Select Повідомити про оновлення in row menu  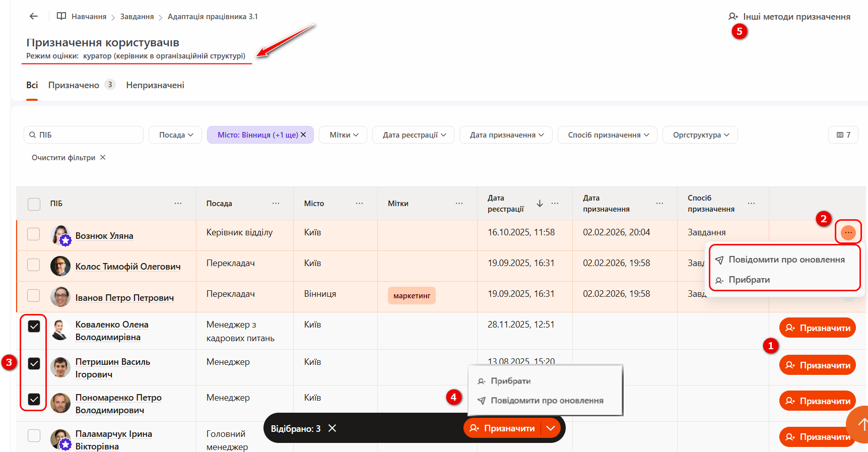click(786, 260)
